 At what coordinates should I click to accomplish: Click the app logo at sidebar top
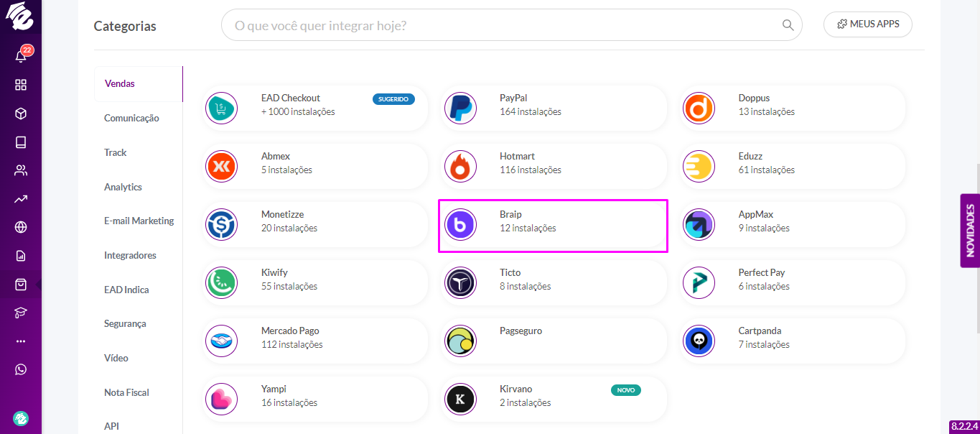coord(20,17)
